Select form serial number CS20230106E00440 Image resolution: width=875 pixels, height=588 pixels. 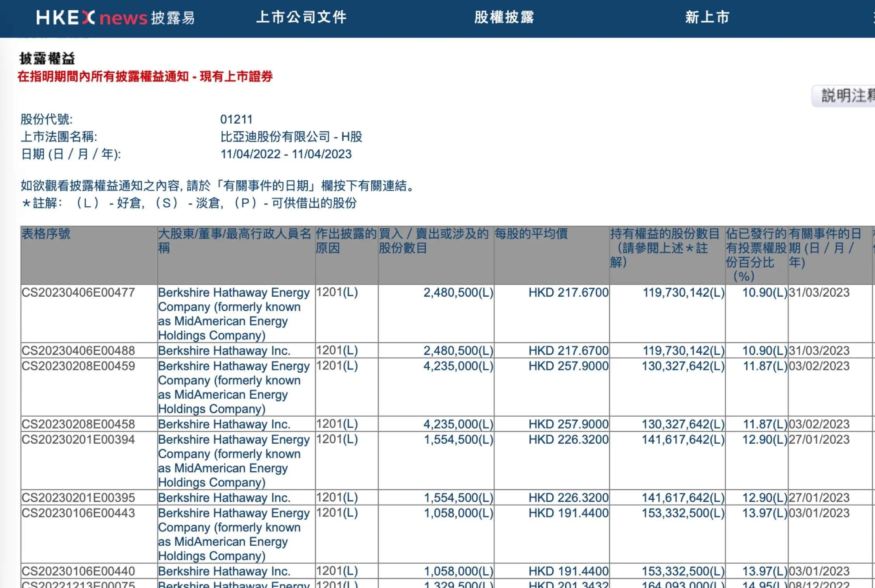coord(78,571)
